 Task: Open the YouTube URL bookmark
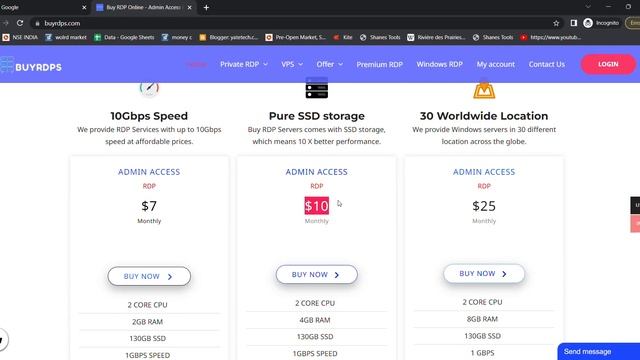(551, 37)
